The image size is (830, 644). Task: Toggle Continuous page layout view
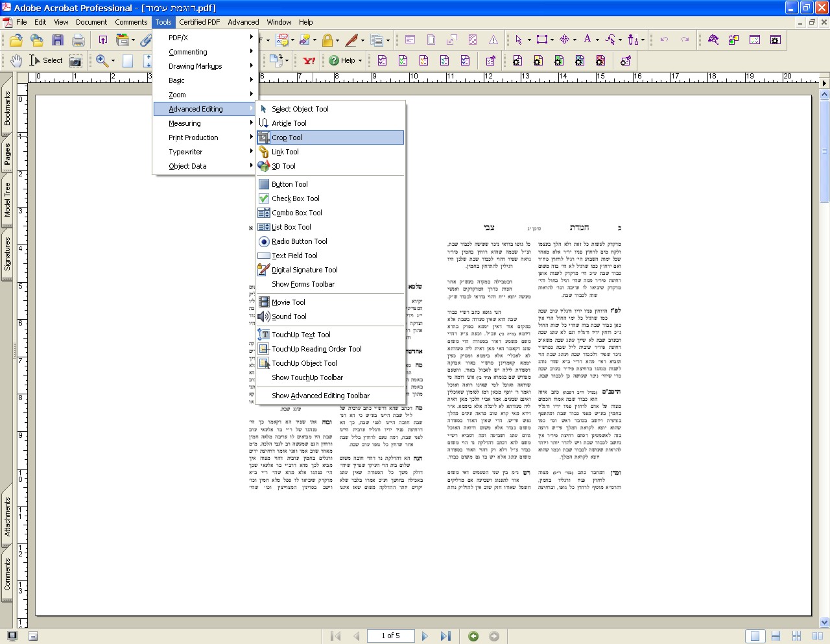(x=776, y=636)
